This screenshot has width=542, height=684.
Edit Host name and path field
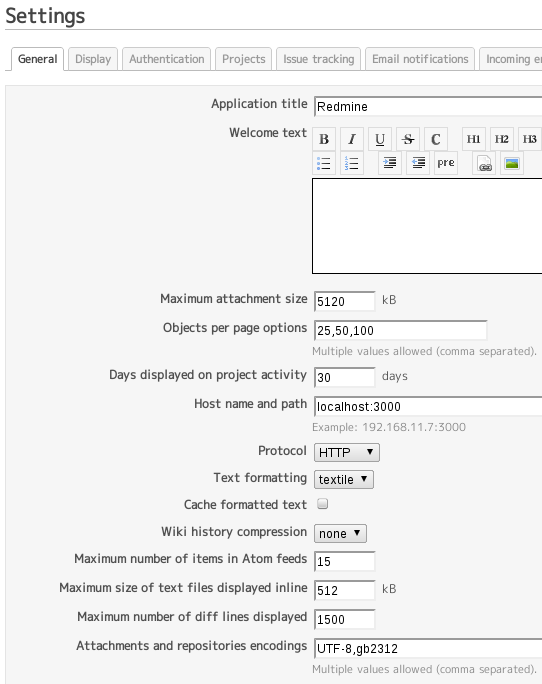[x=428, y=407]
